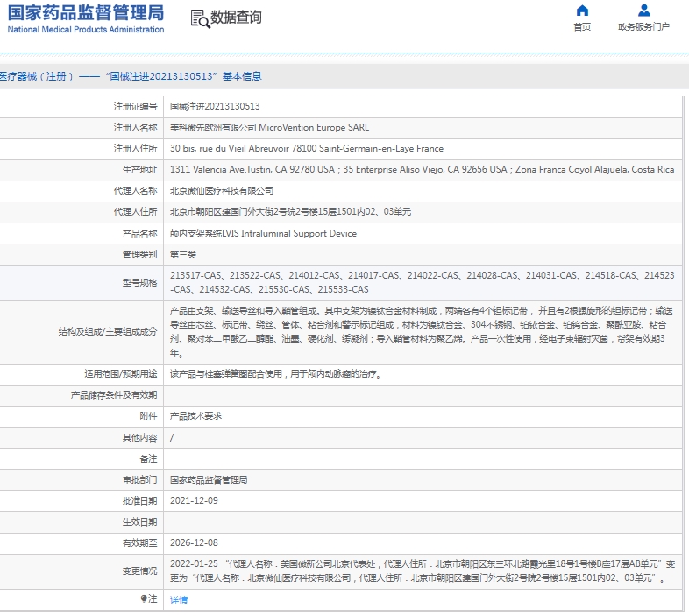The width and height of the screenshot is (689, 616).
Task: Click the 适用范围/预期用途 row label
Action: pos(121,374)
